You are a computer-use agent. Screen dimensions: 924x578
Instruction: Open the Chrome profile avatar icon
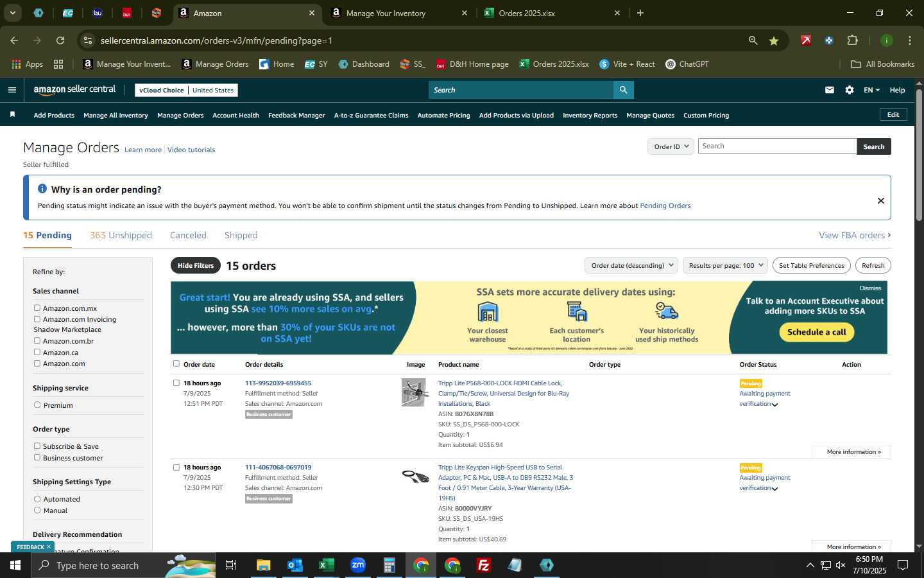pos(886,40)
